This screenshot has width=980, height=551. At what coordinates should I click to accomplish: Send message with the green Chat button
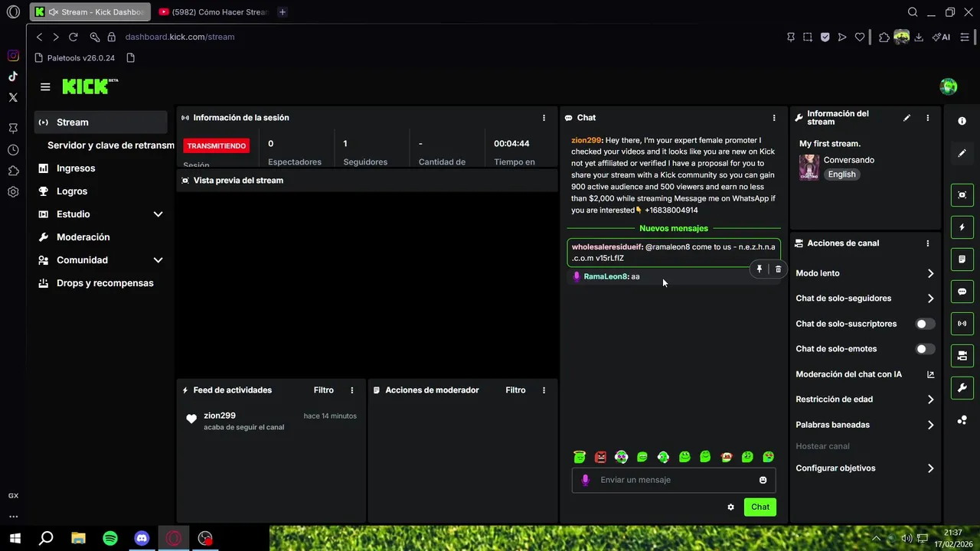(760, 507)
